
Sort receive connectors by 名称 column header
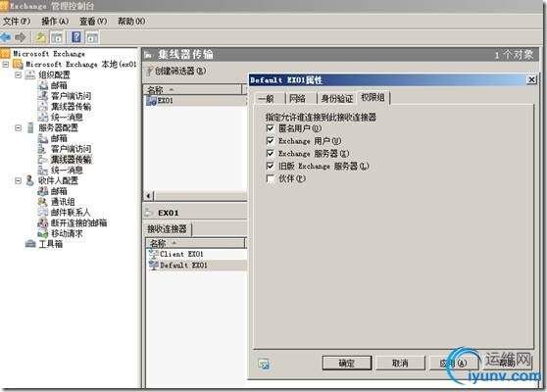pos(196,243)
